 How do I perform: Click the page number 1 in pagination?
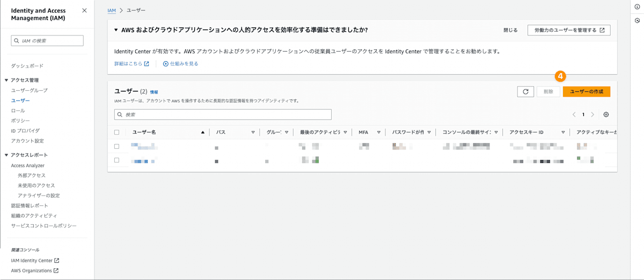point(583,114)
